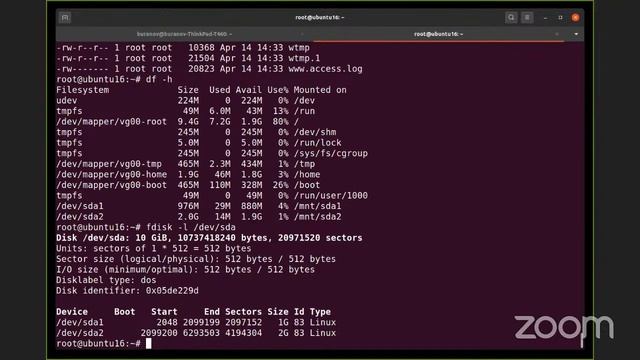Click the 'Mounted on' column header
The height and width of the screenshot is (360, 640).
[x=320, y=90]
